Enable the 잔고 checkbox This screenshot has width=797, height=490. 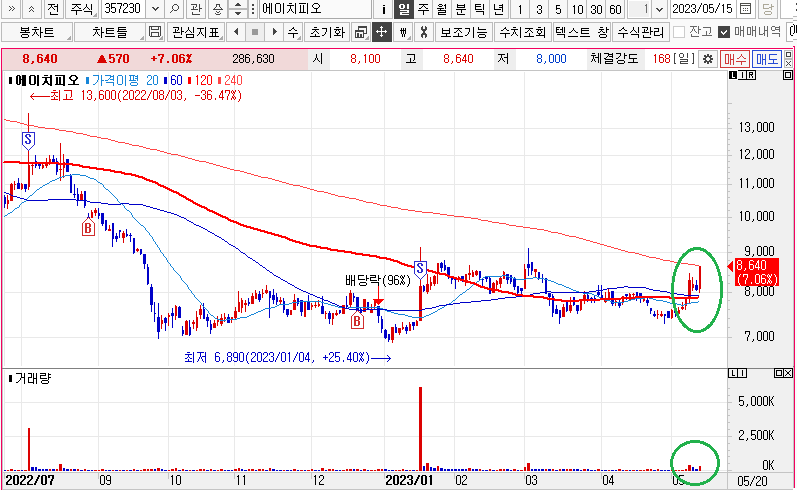679,33
